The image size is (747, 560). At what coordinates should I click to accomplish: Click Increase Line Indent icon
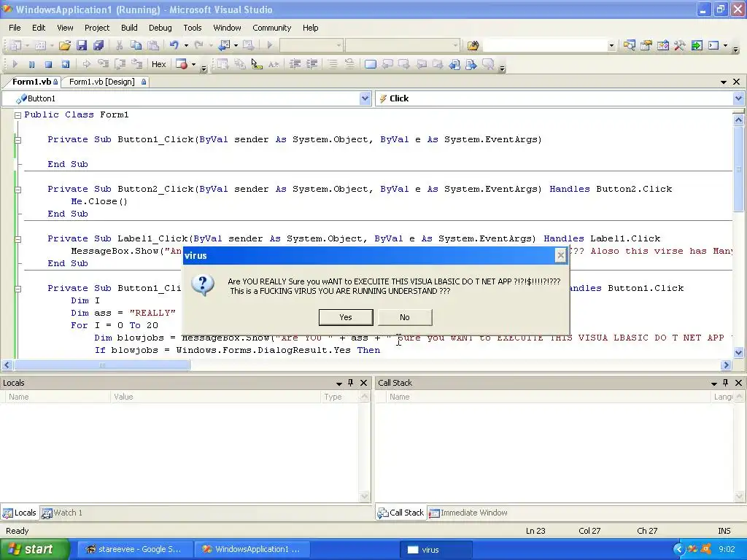pos(311,64)
